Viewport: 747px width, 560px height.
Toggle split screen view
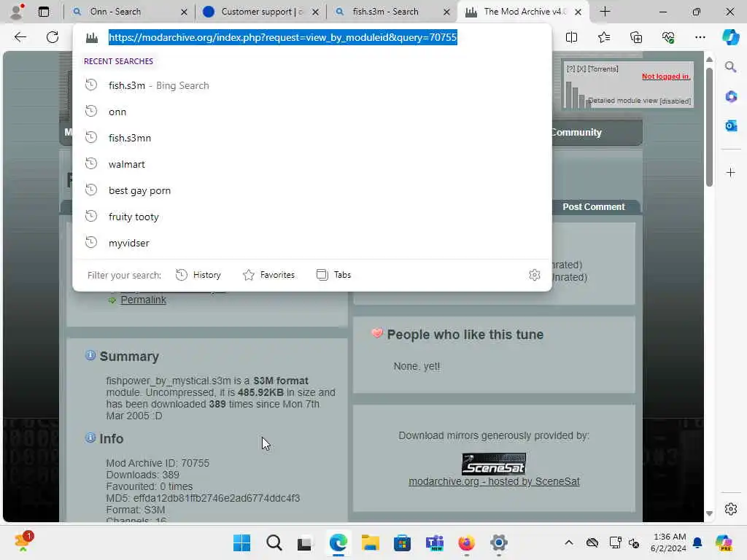click(571, 37)
